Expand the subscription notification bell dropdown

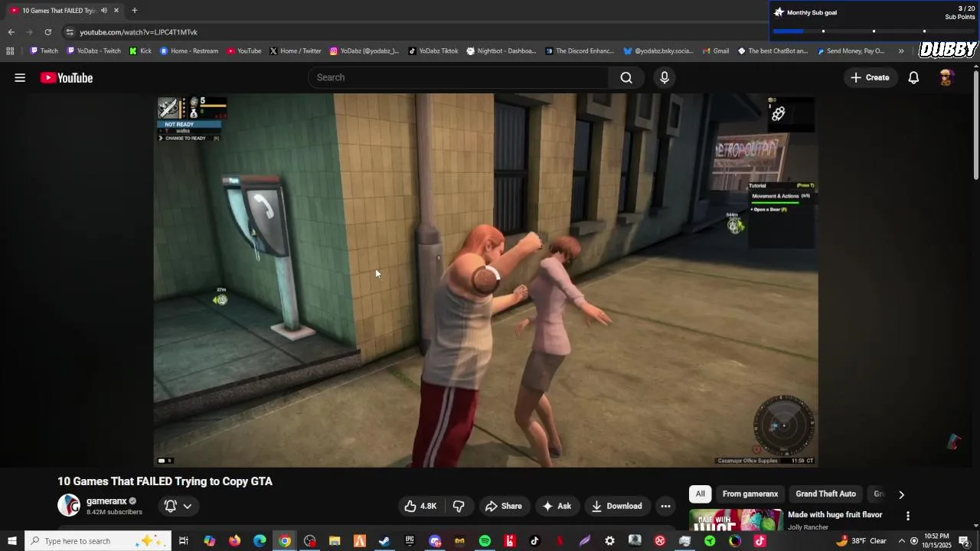coord(178,506)
